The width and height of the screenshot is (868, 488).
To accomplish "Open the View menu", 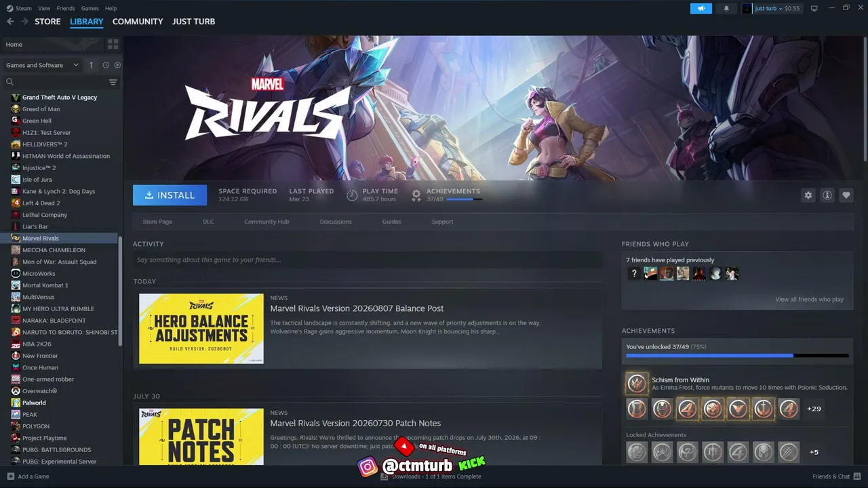I will point(44,8).
